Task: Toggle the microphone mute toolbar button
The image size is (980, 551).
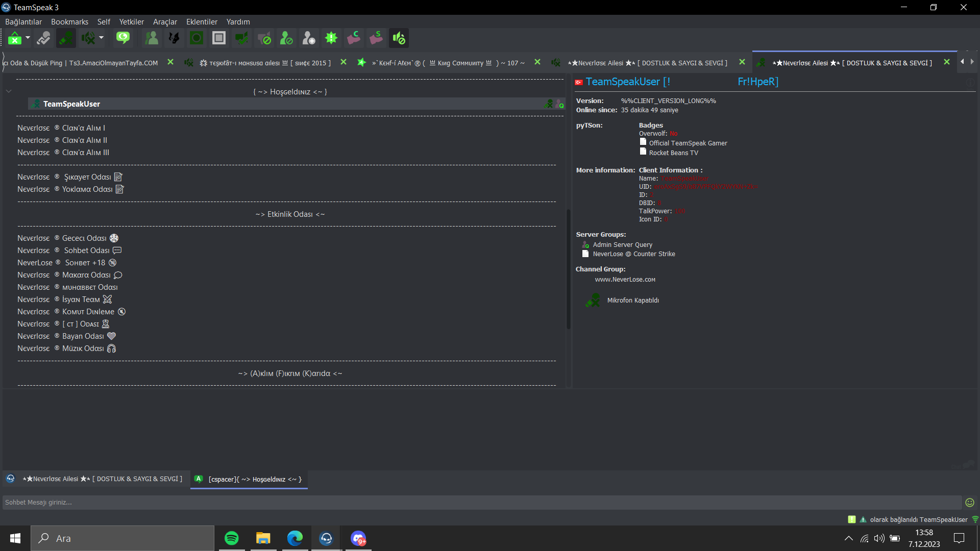Action: click(x=66, y=38)
